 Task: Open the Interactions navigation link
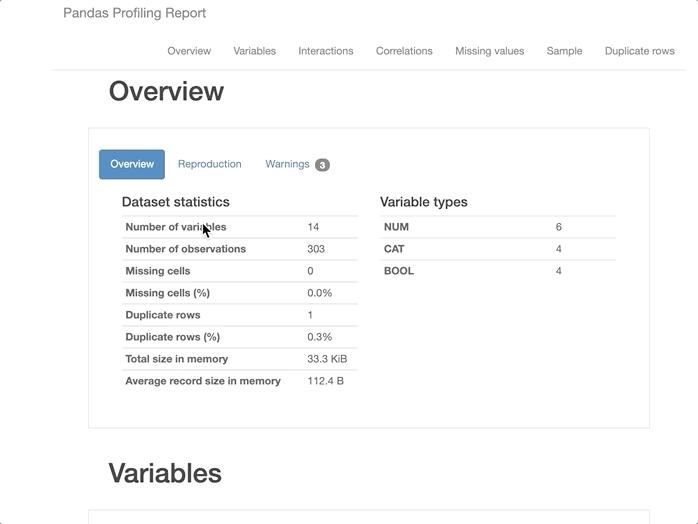click(x=326, y=51)
